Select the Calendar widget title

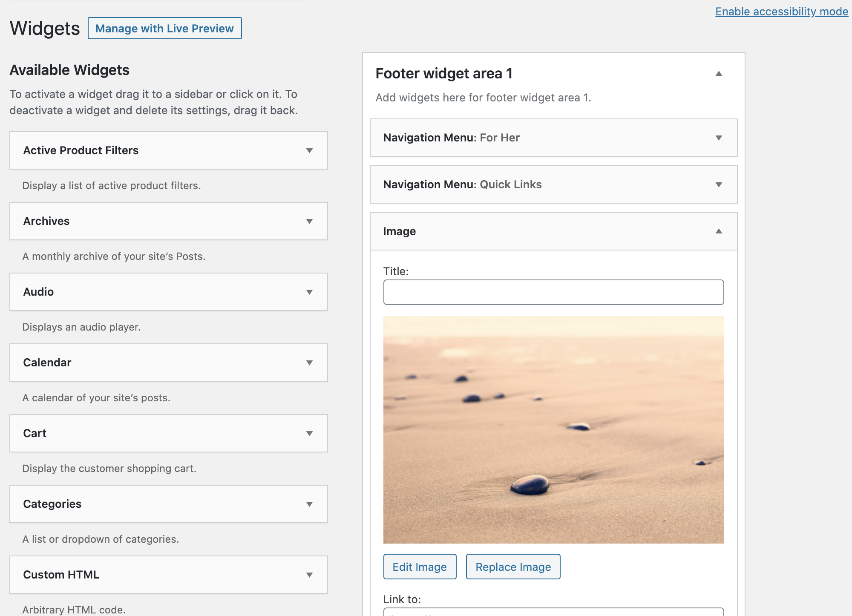point(47,363)
